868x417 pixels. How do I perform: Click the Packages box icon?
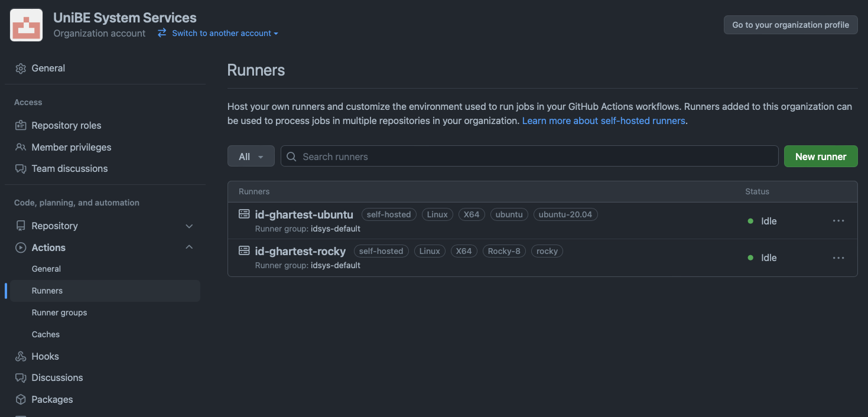21,399
